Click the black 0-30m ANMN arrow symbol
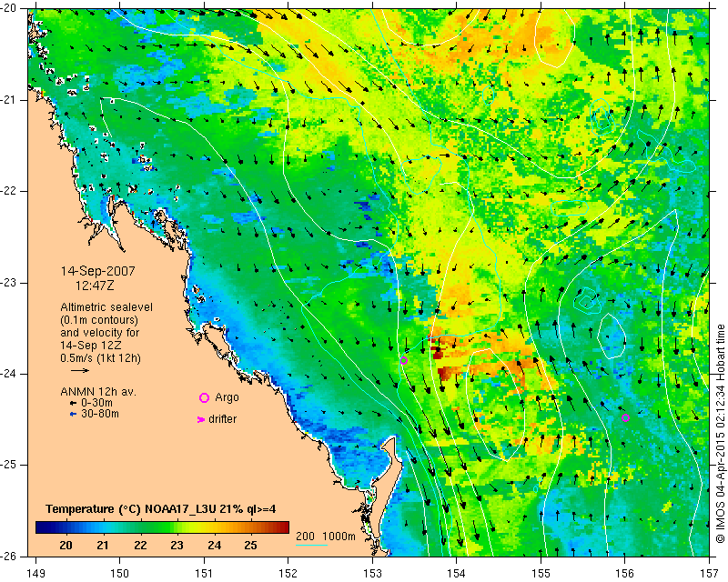The image size is (728, 582). (x=73, y=404)
